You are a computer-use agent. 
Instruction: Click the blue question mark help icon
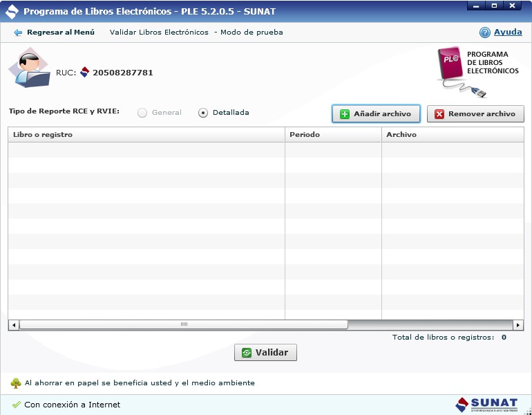coord(485,33)
